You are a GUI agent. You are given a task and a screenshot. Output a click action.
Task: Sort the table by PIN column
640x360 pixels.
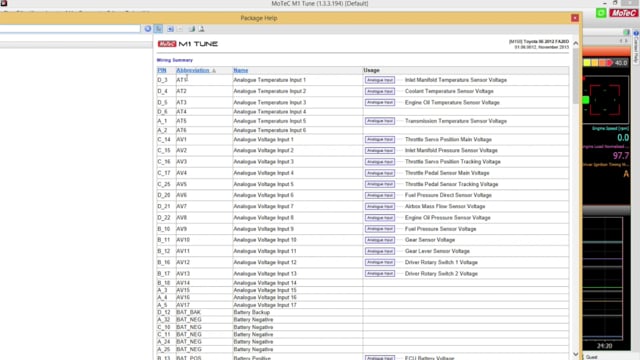click(162, 70)
